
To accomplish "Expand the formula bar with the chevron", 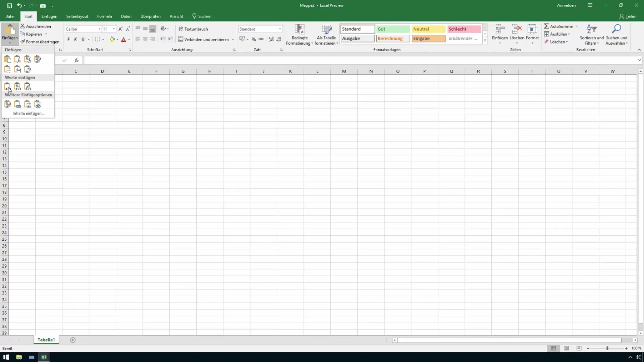I will click(639, 60).
